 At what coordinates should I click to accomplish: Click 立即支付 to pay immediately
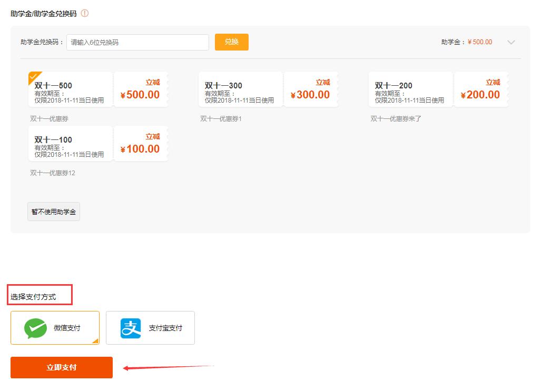61,367
